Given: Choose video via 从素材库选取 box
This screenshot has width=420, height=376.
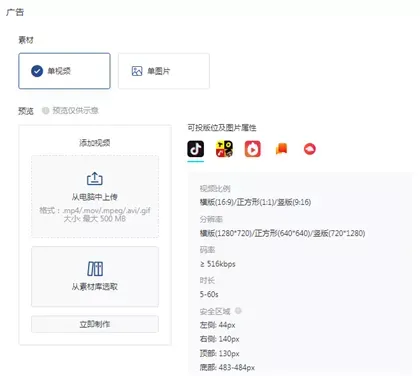Looking at the screenshot, I should [x=95, y=277].
